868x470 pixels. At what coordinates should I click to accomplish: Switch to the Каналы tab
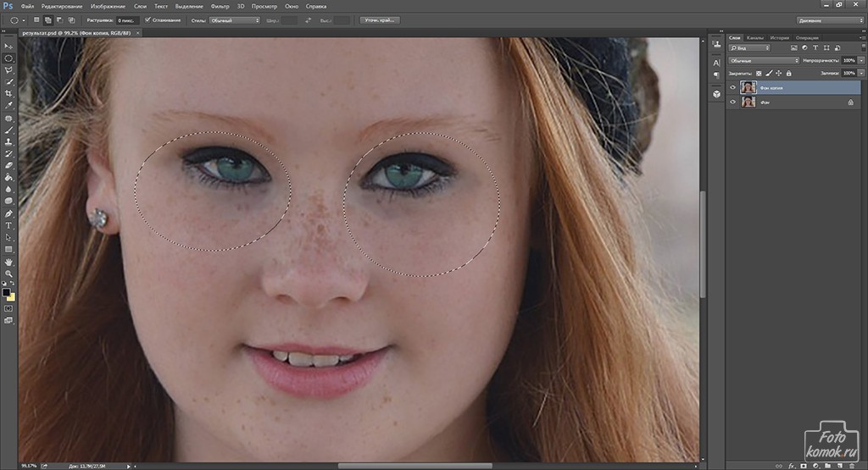[755, 38]
